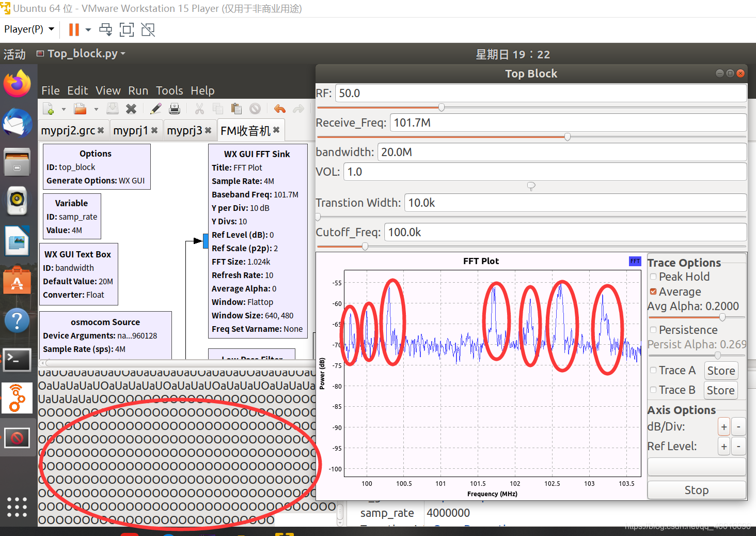
Task: Store Trace A
Action: 721,371
